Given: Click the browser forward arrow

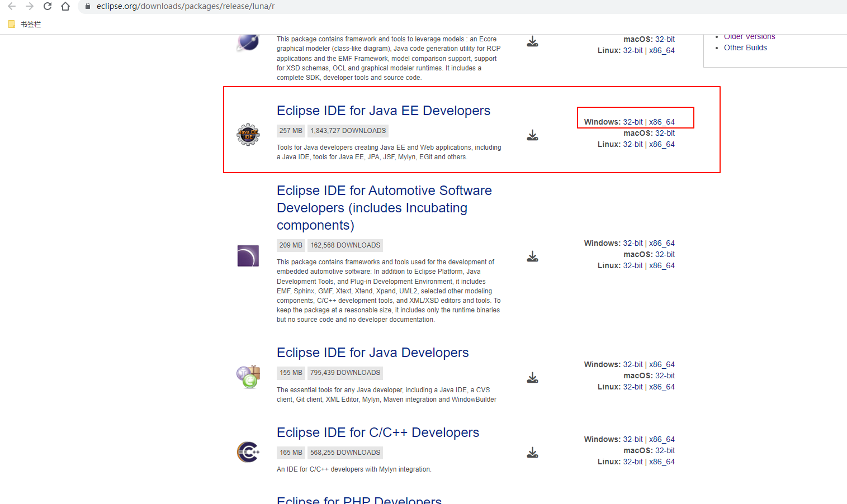Looking at the screenshot, I should pos(30,6).
